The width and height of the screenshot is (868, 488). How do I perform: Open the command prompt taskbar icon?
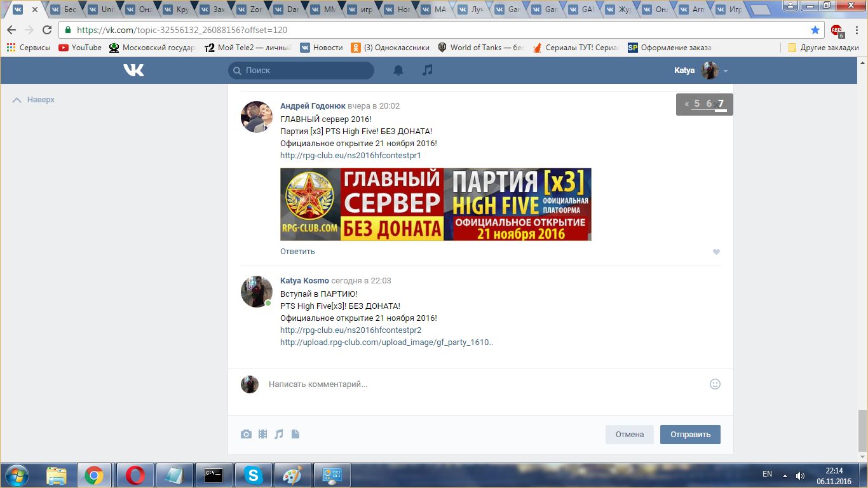point(214,475)
